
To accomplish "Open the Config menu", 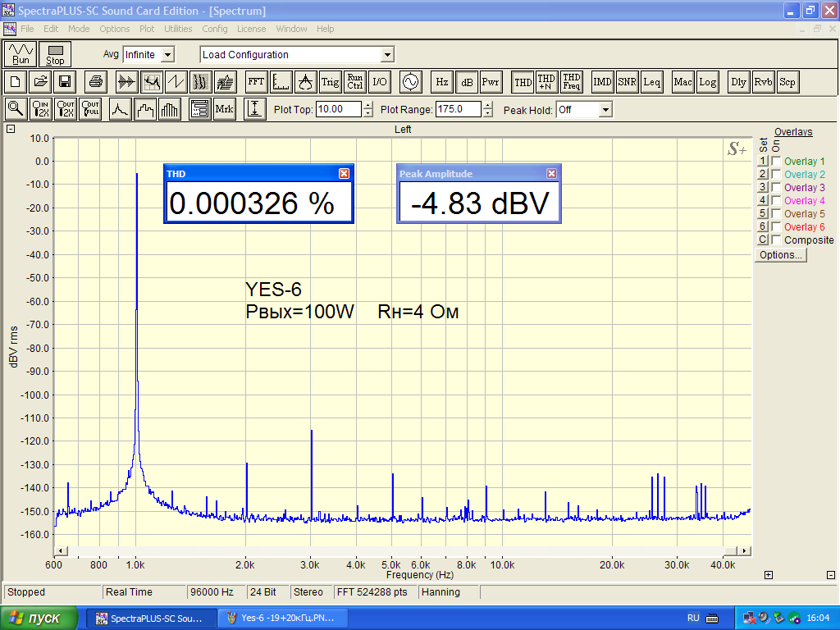I will tap(215, 29).
